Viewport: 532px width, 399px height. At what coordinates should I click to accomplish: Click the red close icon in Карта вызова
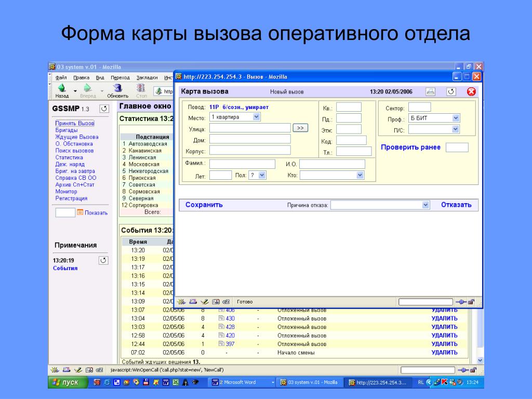[471, 91]
